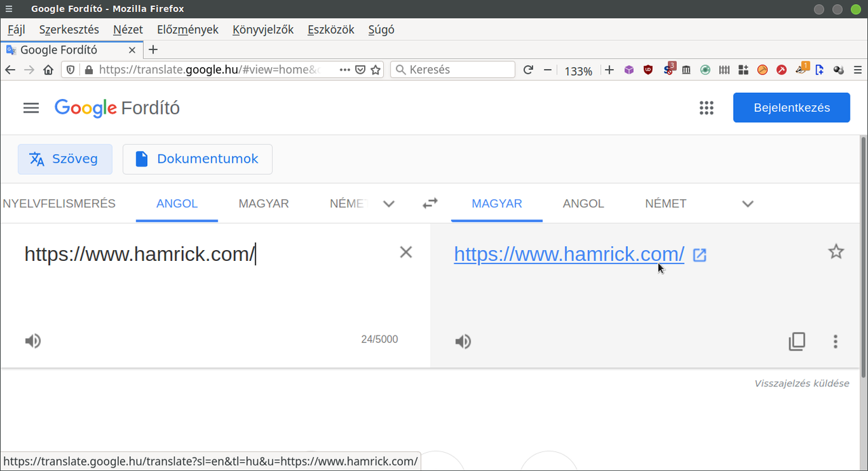
Task: Open the green circular extension icon
Action: (705, 70)
